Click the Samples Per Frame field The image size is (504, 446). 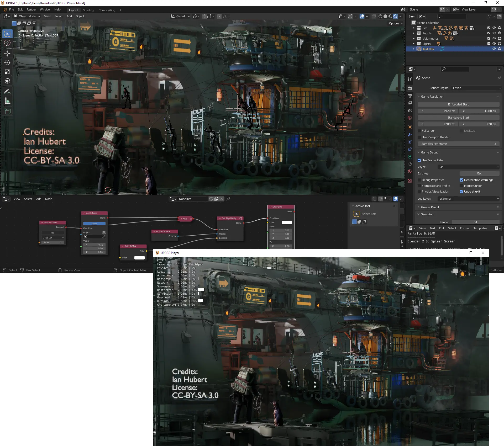458,144
